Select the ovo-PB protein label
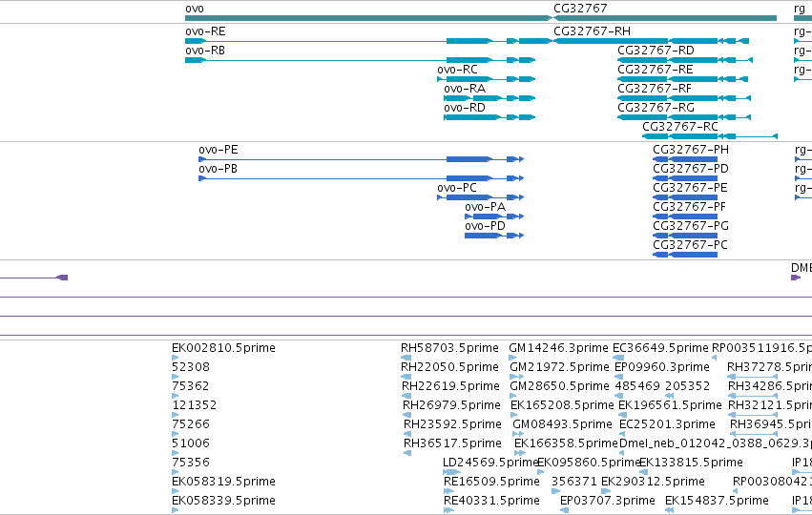The width and height of the screenshot is (812, 515). tap(218, 169)
